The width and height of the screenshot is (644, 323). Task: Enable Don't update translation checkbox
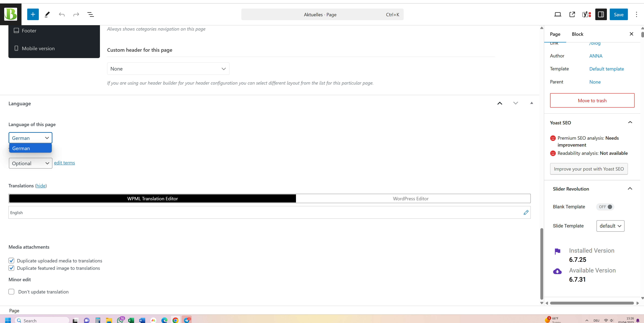[11, 292]
